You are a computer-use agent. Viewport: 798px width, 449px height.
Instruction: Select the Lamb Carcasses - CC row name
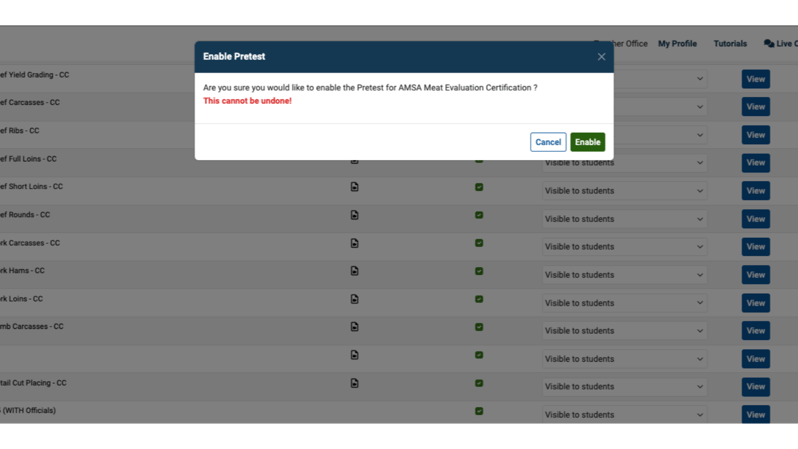pos(32,326)
